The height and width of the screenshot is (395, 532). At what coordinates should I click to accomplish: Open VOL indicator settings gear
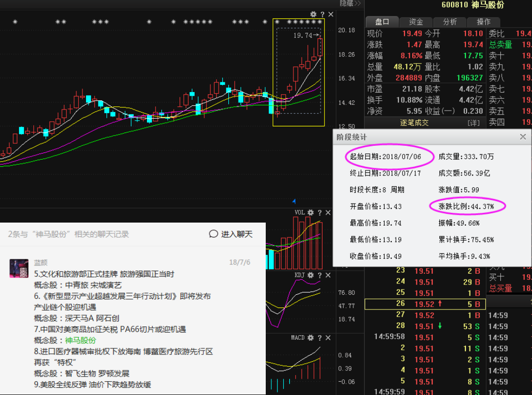[310, 212]
